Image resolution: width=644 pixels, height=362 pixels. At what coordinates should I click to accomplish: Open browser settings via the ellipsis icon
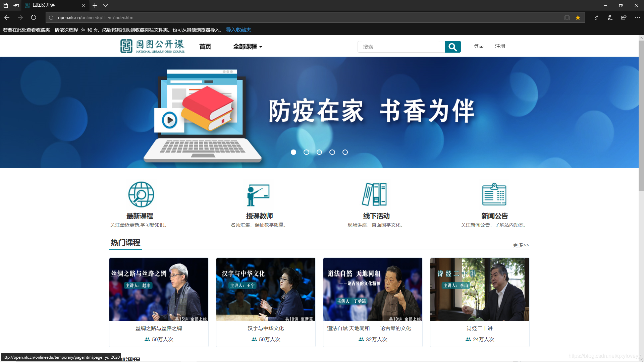pos(637,17)
